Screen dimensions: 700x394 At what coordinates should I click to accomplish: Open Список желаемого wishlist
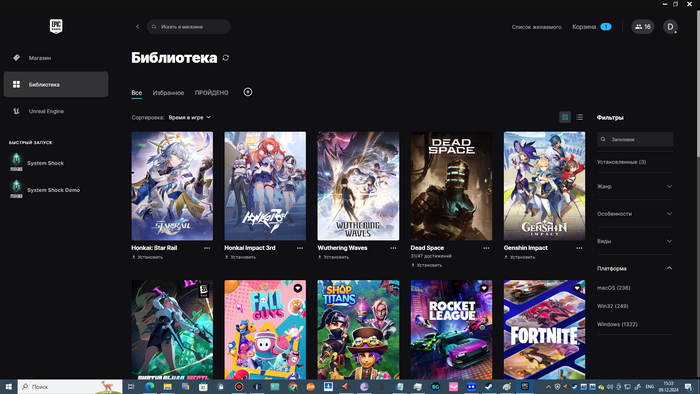coord(537,27)
